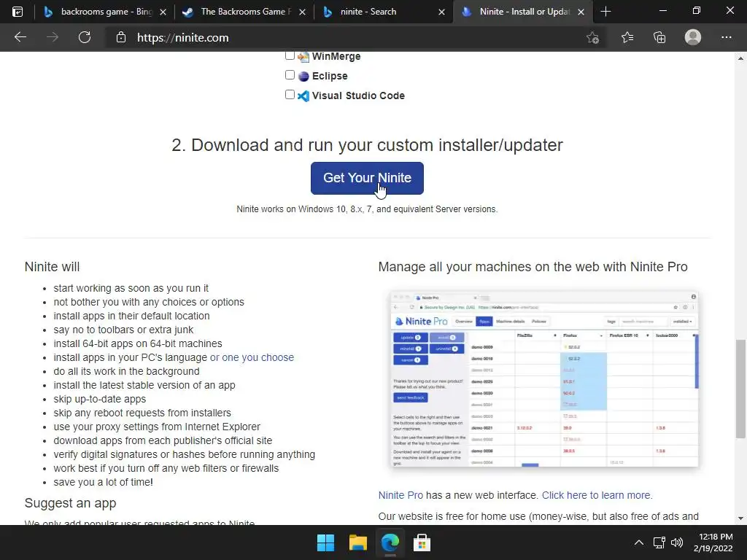Click the scrollbar down arrow
The image size is (747, 560).
pos(740,518)
